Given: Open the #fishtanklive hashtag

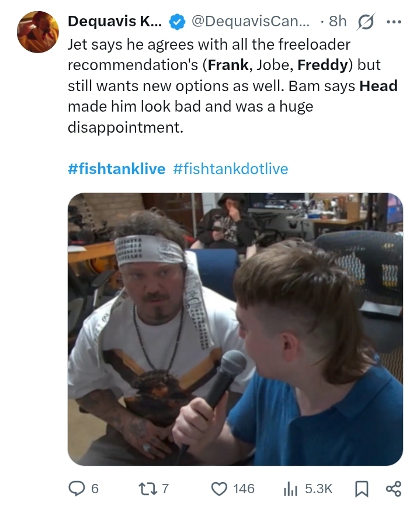Looking at the screenshot, I should click(116, 169).
